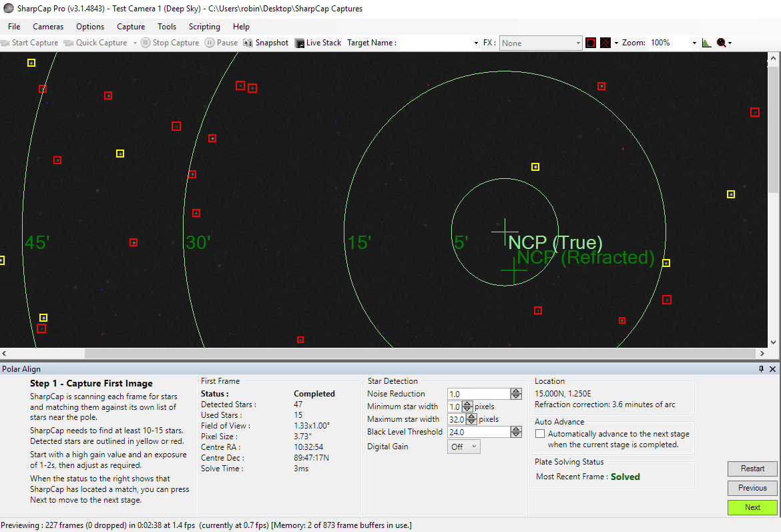Open the Options menu

[x=90, y=27]
